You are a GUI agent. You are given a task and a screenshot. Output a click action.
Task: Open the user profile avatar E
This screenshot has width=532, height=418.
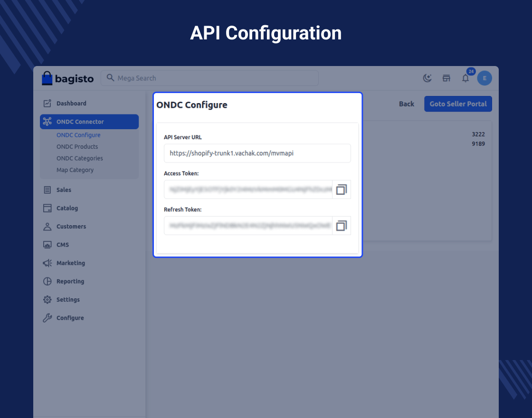point(484,78)
